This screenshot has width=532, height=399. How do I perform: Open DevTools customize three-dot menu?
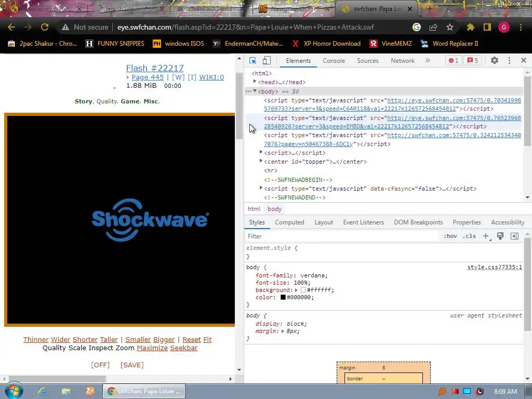[509, 60]
